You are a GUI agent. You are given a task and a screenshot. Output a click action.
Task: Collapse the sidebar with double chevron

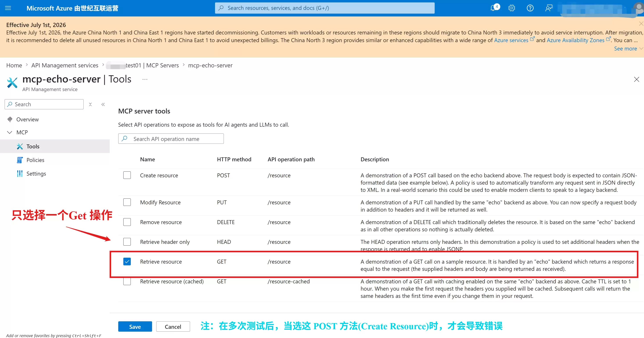click(103, 104)
